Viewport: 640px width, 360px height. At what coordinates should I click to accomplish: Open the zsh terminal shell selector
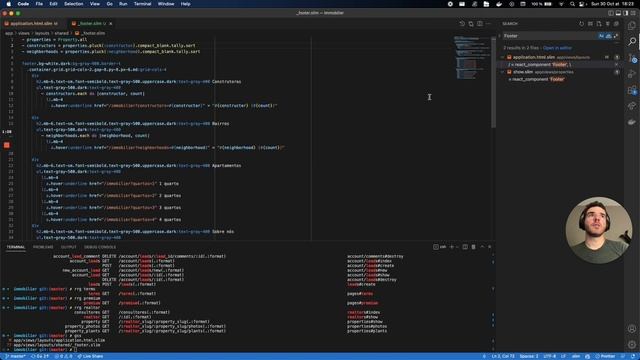(x=440, y=247)
